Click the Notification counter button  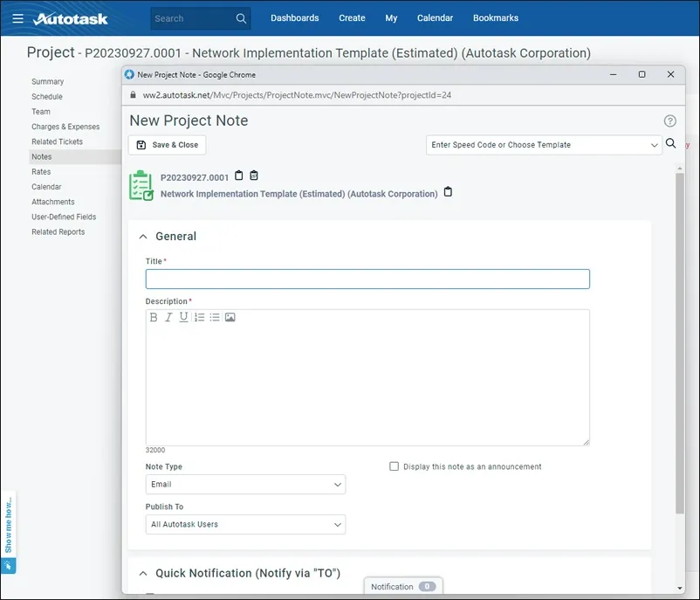click(403, 586)
